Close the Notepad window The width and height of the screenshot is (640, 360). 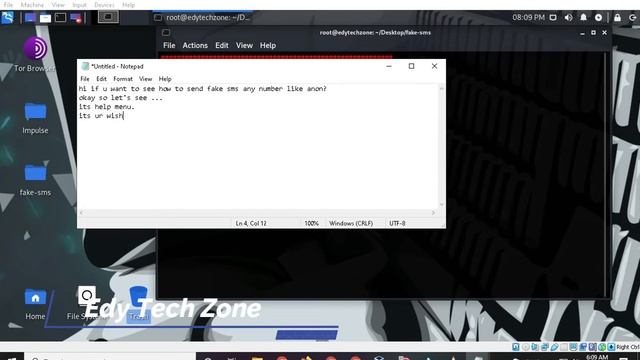434,66
